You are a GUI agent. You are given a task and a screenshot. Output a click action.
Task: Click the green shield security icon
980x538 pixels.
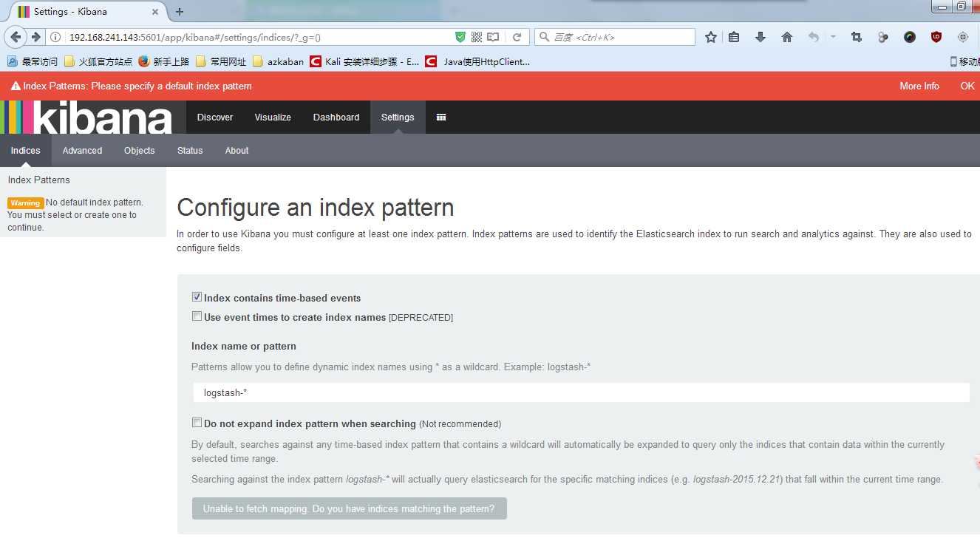click(460, 37)
